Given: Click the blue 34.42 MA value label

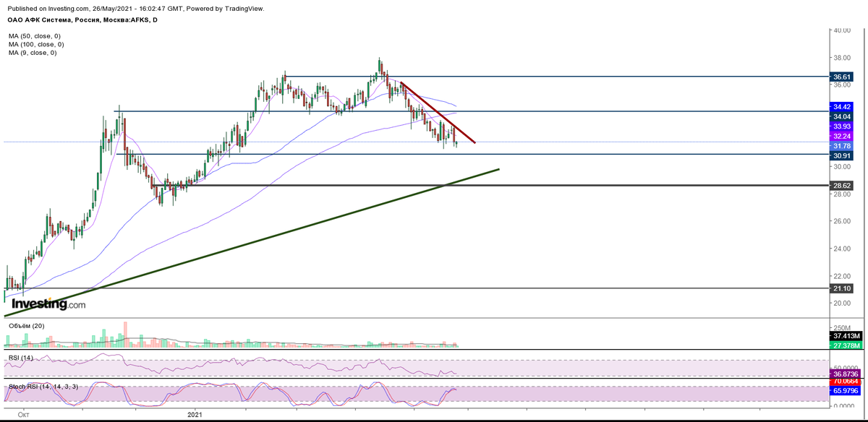Looking at the screenshot, I should (x=842, y=107).
